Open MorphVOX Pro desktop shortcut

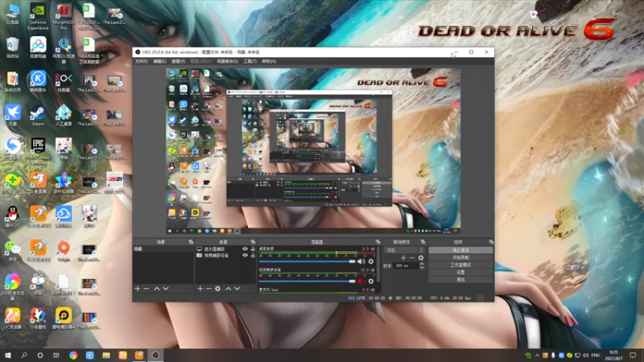click(64, 17)
